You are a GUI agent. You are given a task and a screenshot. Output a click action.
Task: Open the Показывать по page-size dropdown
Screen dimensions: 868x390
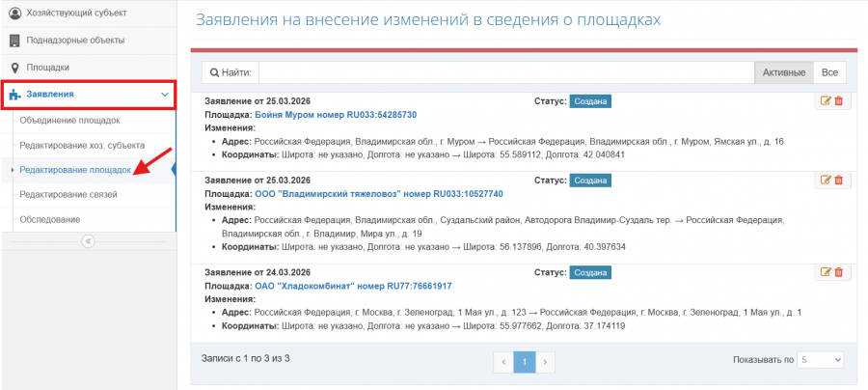[821, 359]
